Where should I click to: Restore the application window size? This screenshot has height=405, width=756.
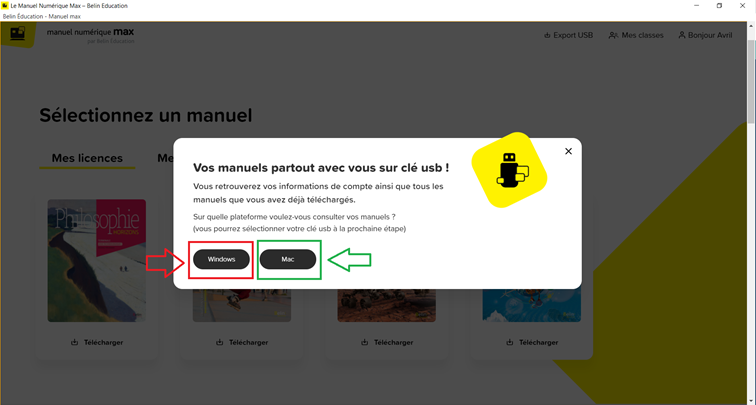(x=719, y=6)
